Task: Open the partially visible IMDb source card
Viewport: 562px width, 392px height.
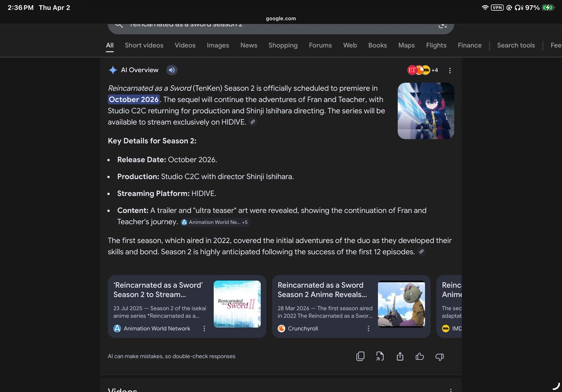Action: coord(449,306)
